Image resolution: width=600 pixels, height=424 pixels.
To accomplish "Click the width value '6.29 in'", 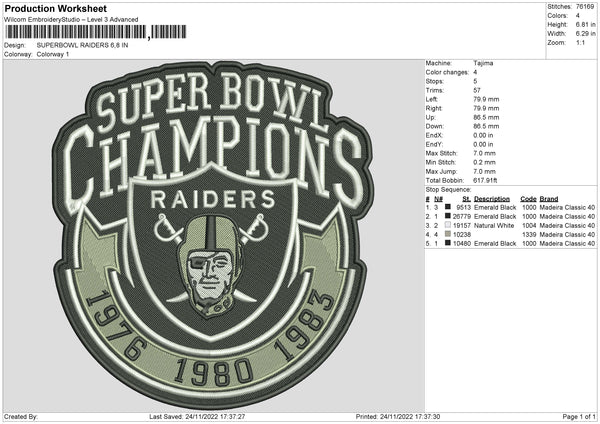I will pyautogui.click(x=585, y=34).
